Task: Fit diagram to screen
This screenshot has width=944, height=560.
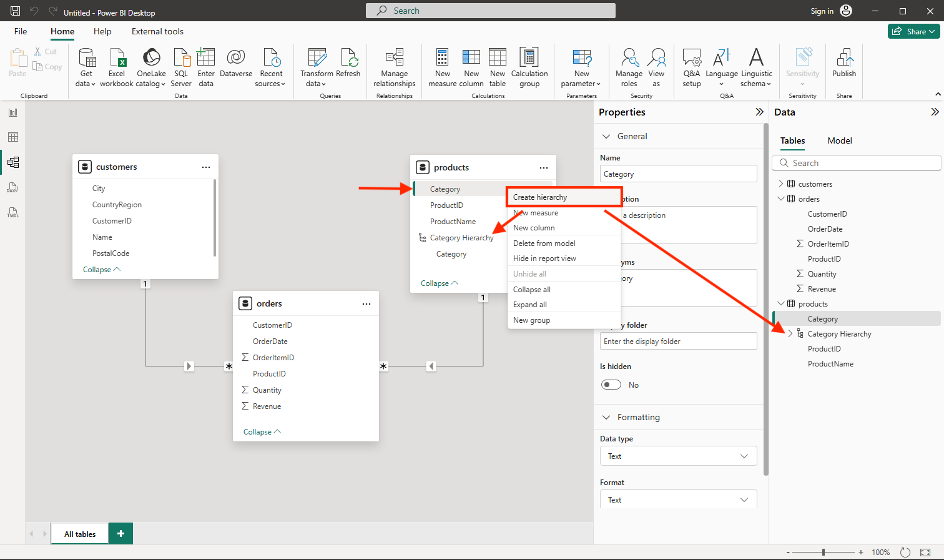Action: pos(925,552)
